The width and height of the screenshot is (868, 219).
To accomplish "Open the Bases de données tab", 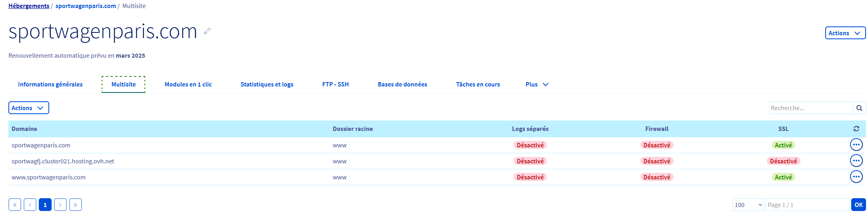I will [402, 84].
